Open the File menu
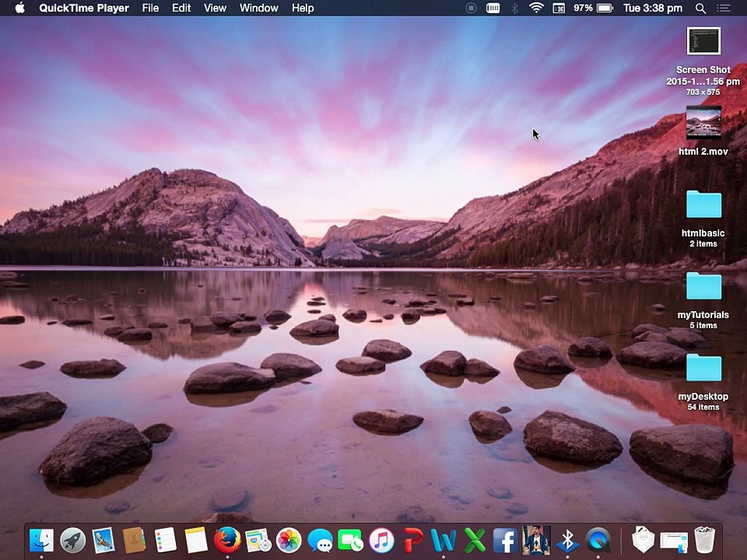This screenshot has width=747, height=560. 150,8
